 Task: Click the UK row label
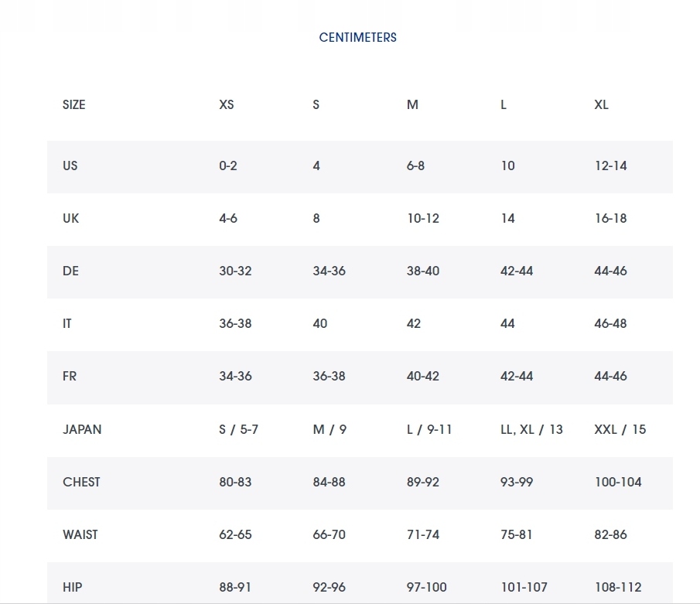pos(71,218)
